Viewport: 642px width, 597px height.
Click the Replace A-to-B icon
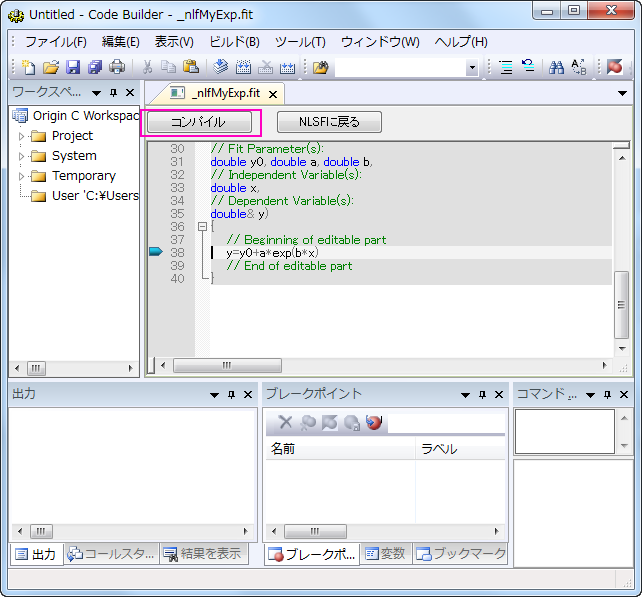pyautogui.click(x=579, y=67)
